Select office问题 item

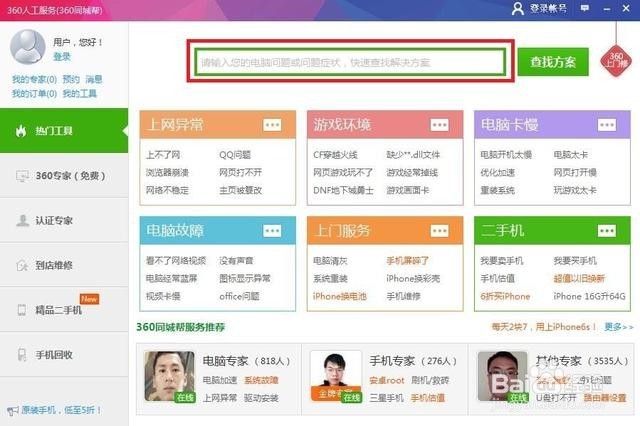coord(239,296)
